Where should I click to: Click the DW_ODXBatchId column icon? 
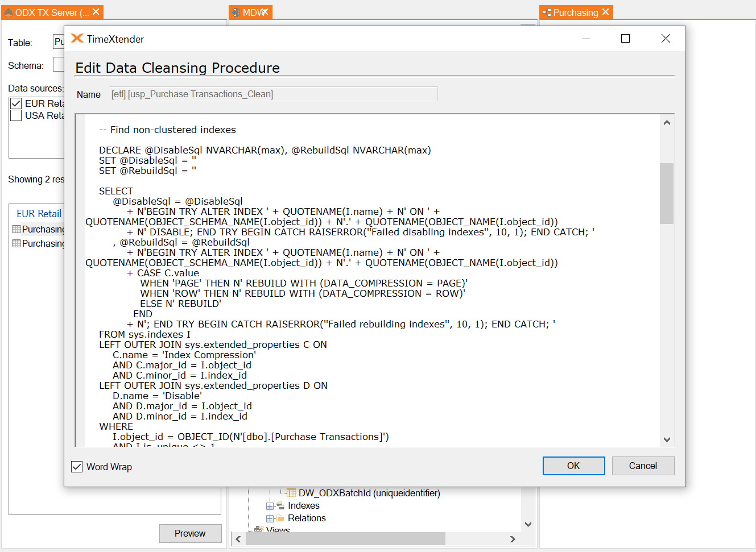(292, 493)
